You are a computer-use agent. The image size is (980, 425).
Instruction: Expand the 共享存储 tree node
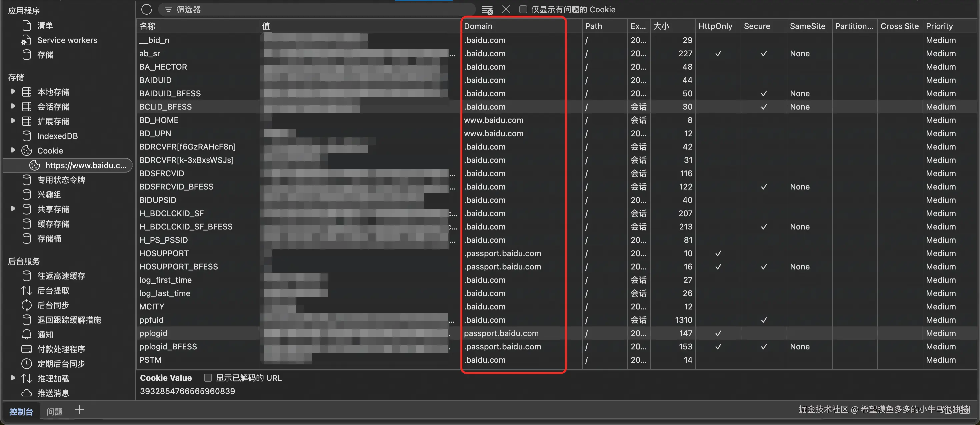tap(13, 209)
